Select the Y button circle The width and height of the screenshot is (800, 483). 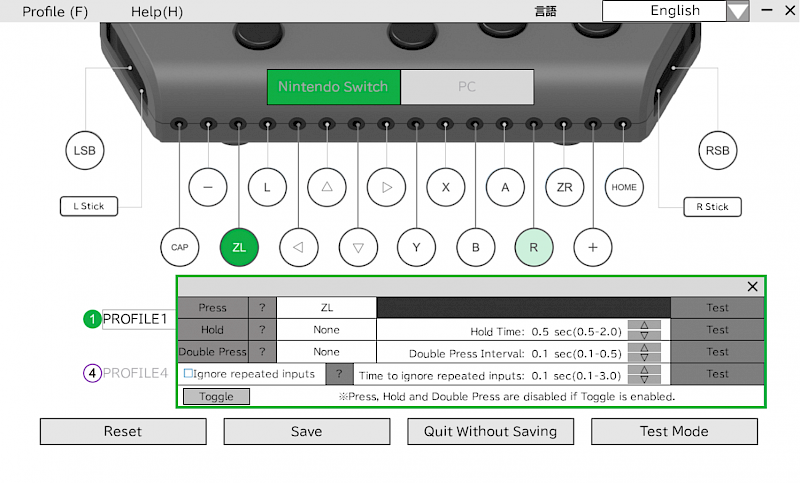coord(416,247)
